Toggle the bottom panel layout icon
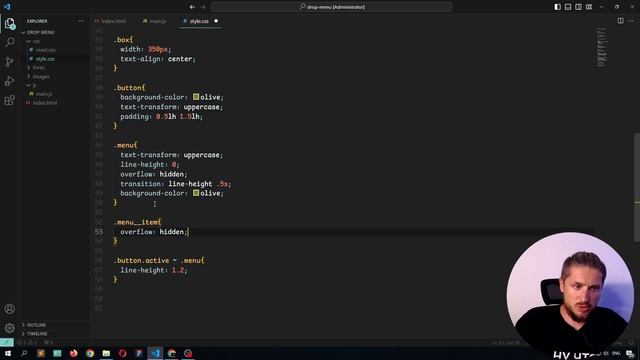This screenshot has height=360, width=640. pos(568,7)
